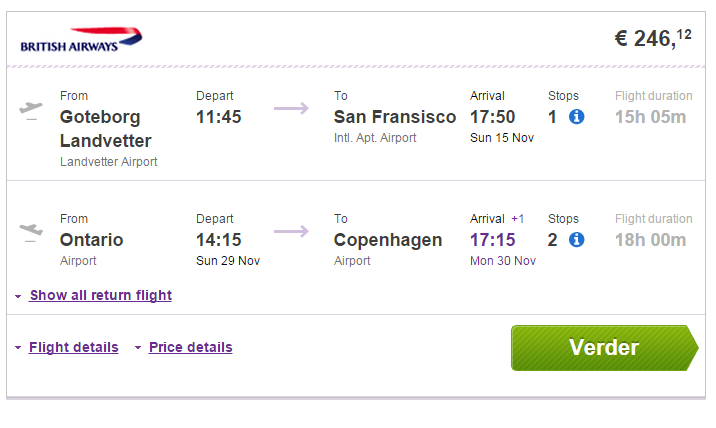Expand the Flight details triangle
Viewport: 716px width, 428px height.
[x=18, y=348]
